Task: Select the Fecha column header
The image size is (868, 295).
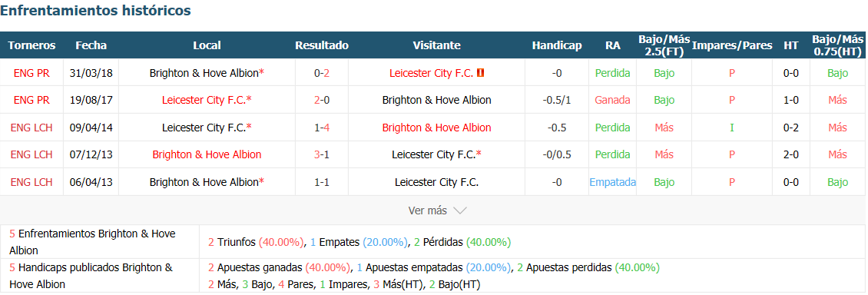Action: tap(91, 45)
